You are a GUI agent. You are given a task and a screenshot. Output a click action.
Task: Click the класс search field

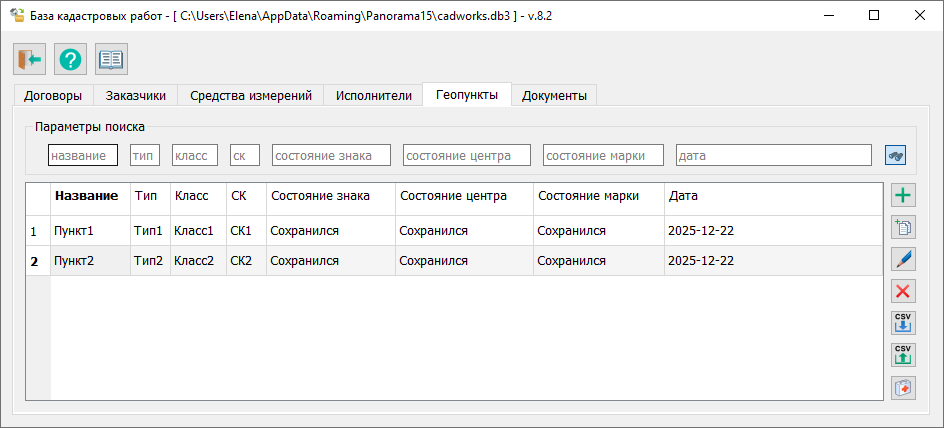pyautogui.click(x=195, y=155)
